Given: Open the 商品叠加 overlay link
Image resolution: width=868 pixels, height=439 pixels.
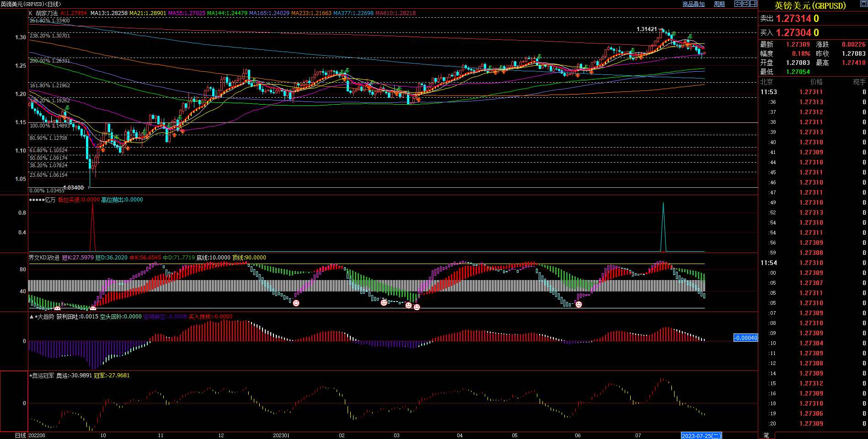Looking at the screenshot, I should (x=693, y=4).
